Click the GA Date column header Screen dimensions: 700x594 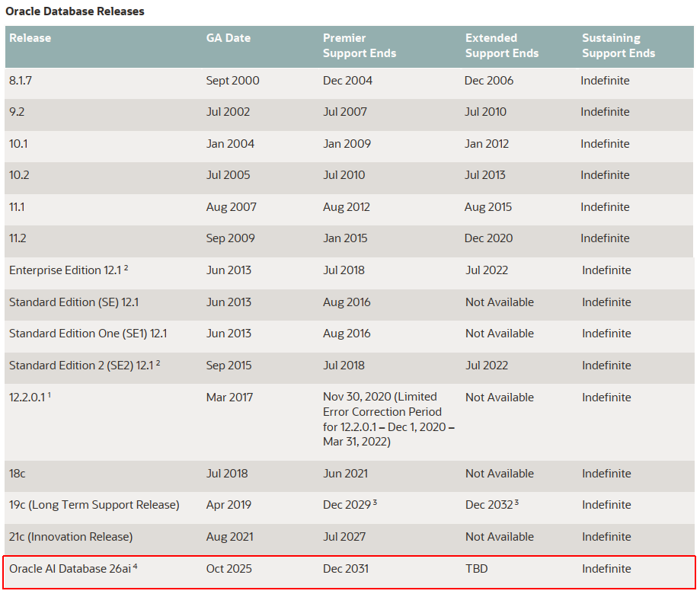[x=228, y=38]
